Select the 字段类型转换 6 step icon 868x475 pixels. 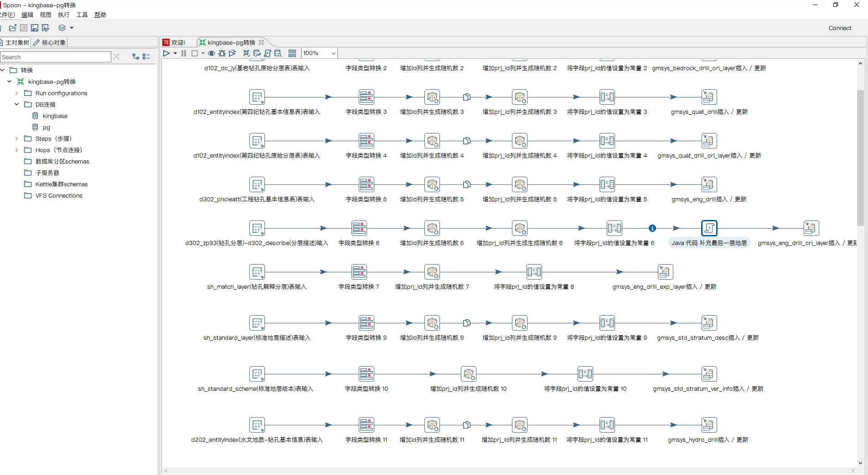(359, 228)
